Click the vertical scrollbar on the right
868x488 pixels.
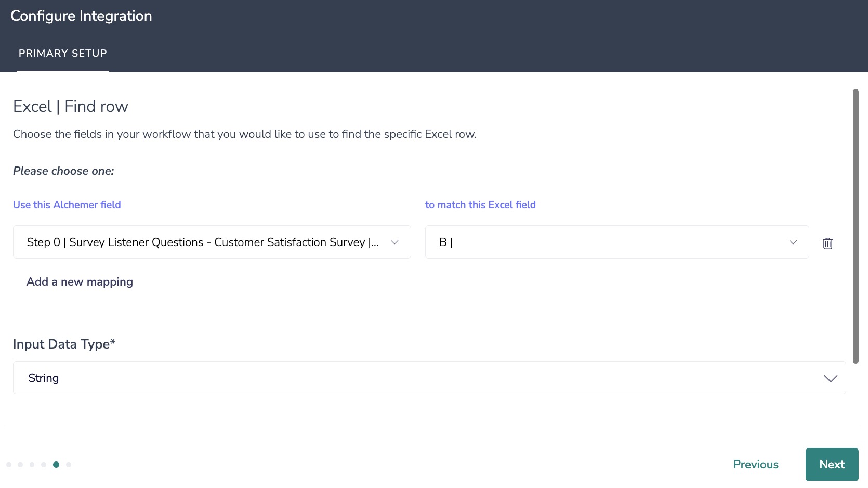coord(856,226)
